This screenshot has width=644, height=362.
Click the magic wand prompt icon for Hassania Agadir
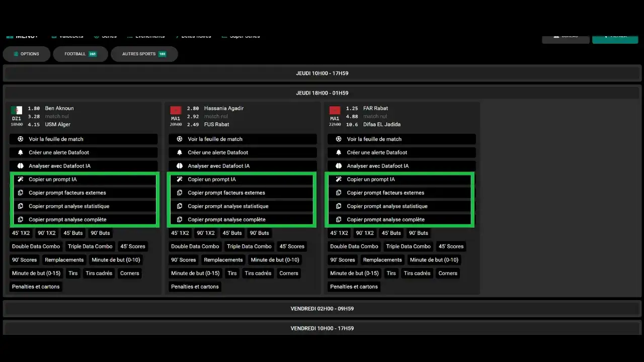(180, 179)
